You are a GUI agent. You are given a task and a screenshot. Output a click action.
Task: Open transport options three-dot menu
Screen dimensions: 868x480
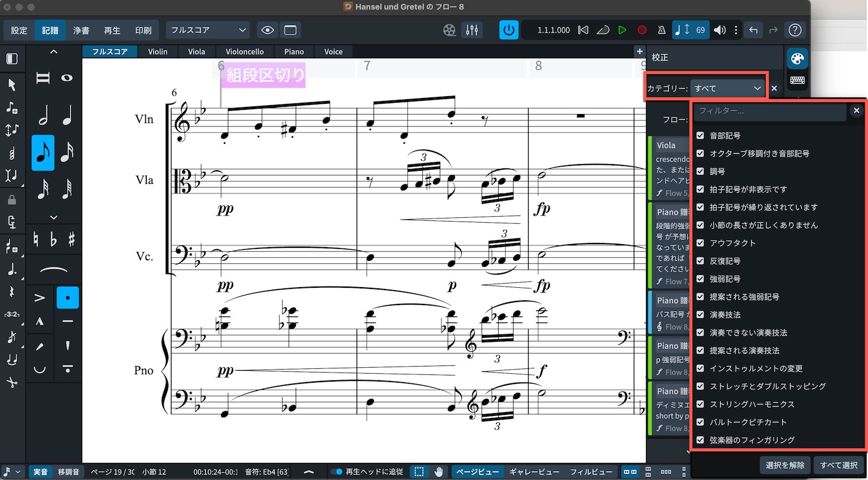coord(736,30)
